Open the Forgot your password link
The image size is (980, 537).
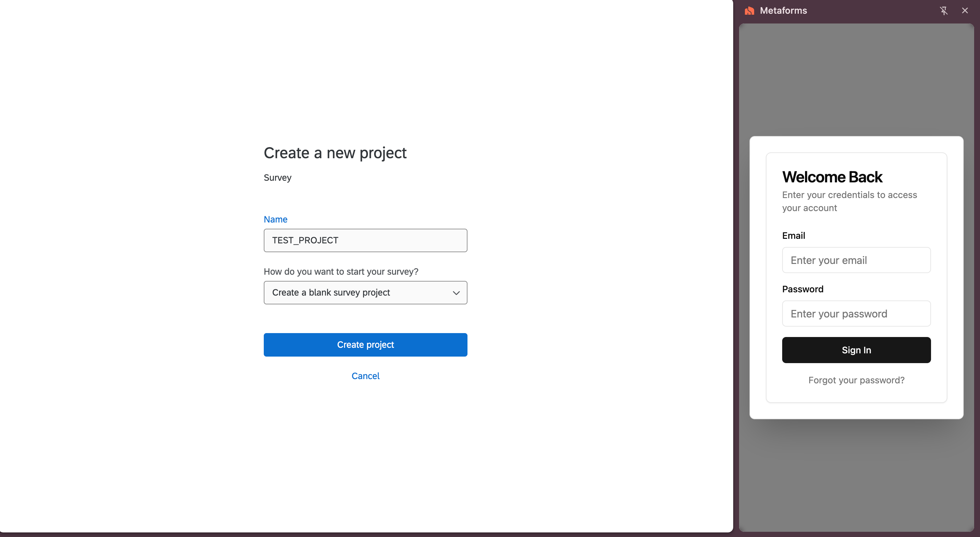tap(856, 380)
